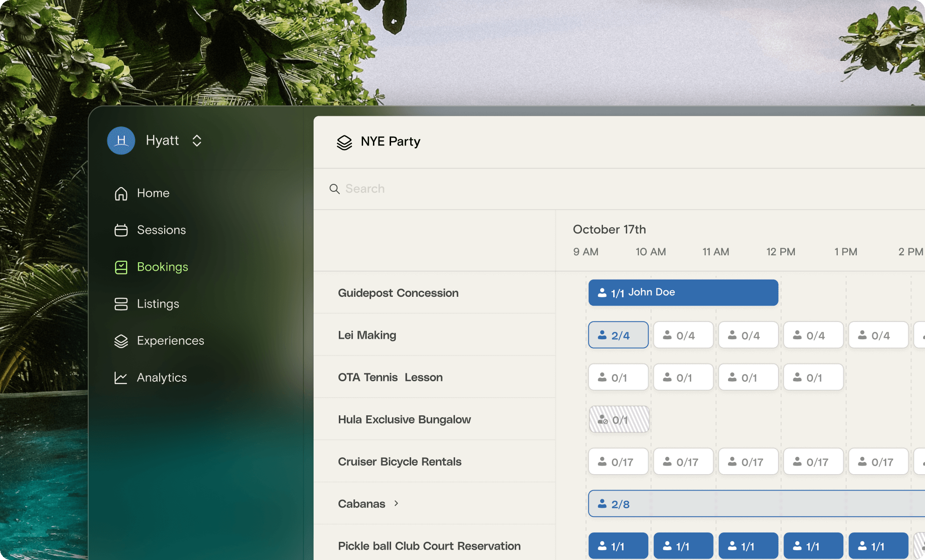The height and width of the screenshot is (560, 925).
Task: Open the John Doe 1/1 booking
Action: coord(683,293)
